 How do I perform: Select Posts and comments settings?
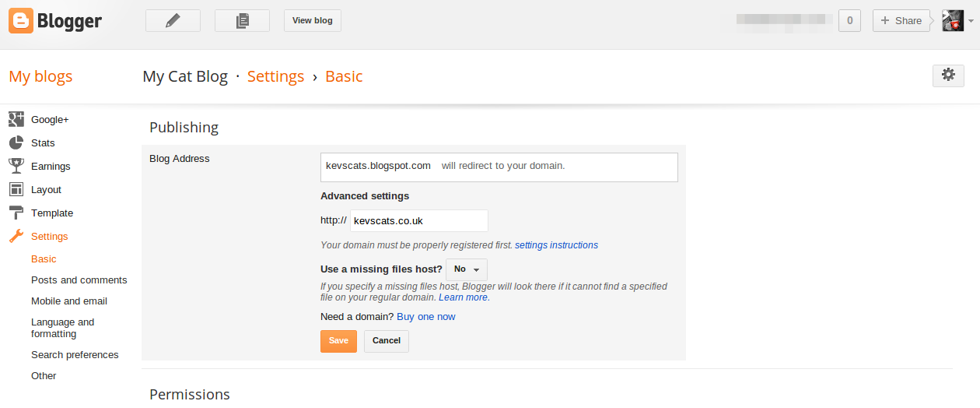[x=79, y=280]
